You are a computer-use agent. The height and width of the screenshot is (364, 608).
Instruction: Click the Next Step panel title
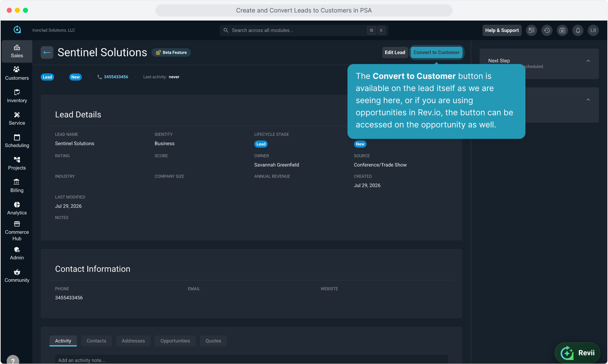click(x=499, y=61)
